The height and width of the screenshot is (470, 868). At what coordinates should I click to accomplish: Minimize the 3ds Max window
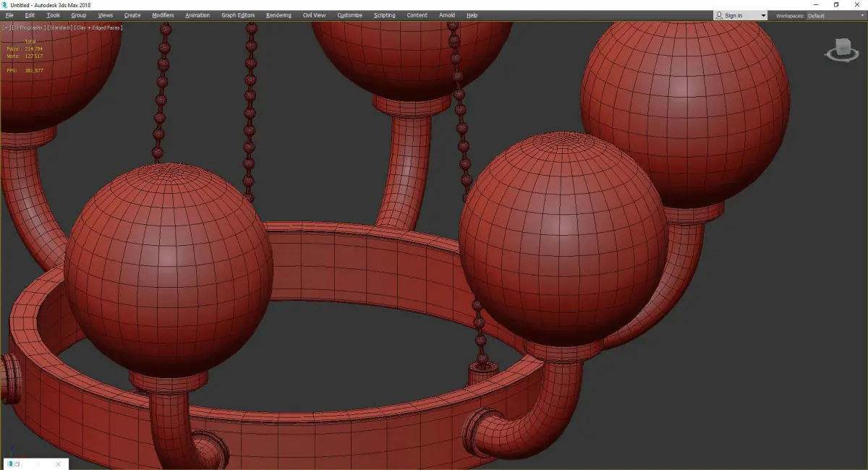coord(816,5)
